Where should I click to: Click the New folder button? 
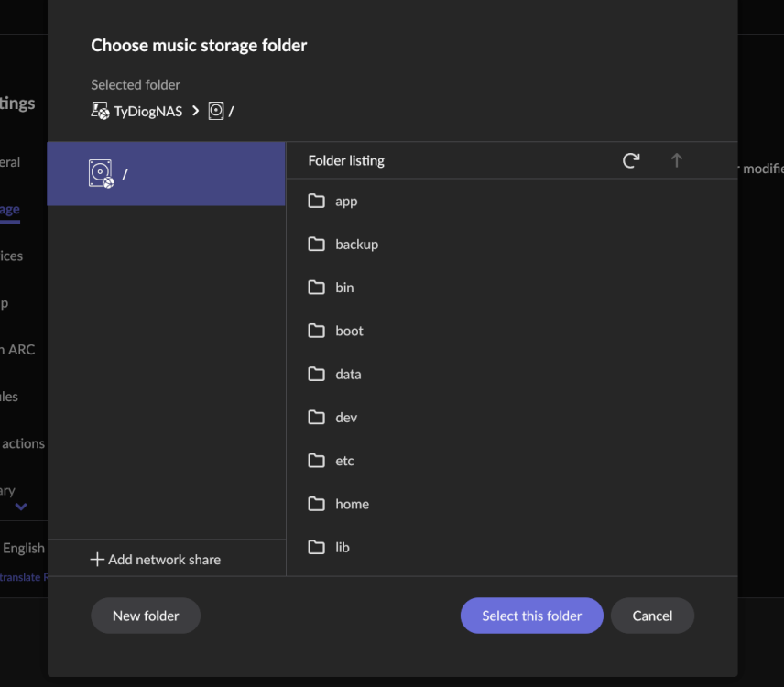tap(146, 616)
